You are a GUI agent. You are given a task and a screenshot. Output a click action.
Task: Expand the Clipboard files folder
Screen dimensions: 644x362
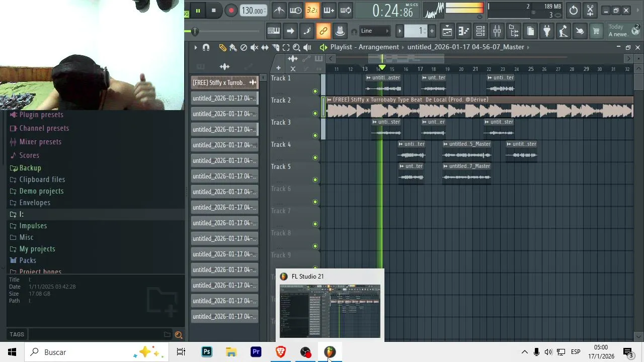tap(42, 179)
